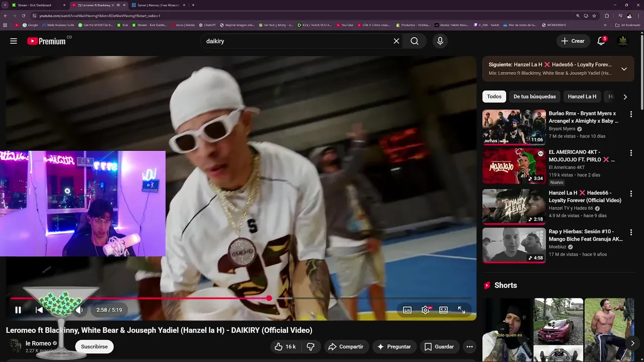Open Loyalty Forever video thumbnail
This screenshot has height=362, width=644.
[x=514, y=207]
